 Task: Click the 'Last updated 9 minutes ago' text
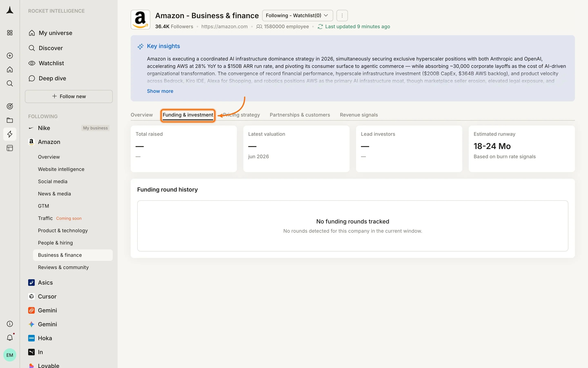357,27
